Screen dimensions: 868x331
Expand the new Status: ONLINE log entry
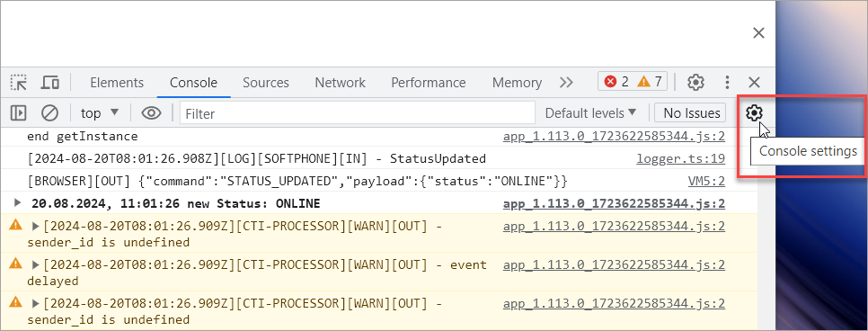tap(16, 203)
